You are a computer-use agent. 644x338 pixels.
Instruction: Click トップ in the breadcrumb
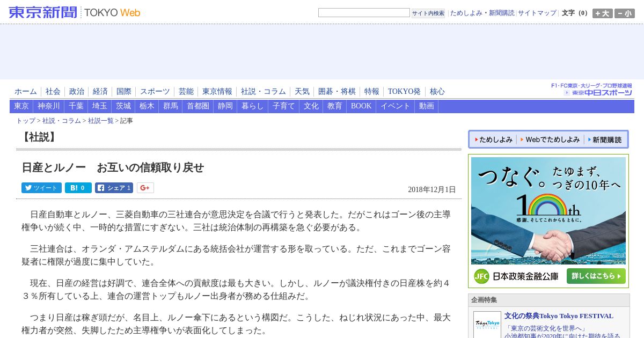[x=26, y=121]
